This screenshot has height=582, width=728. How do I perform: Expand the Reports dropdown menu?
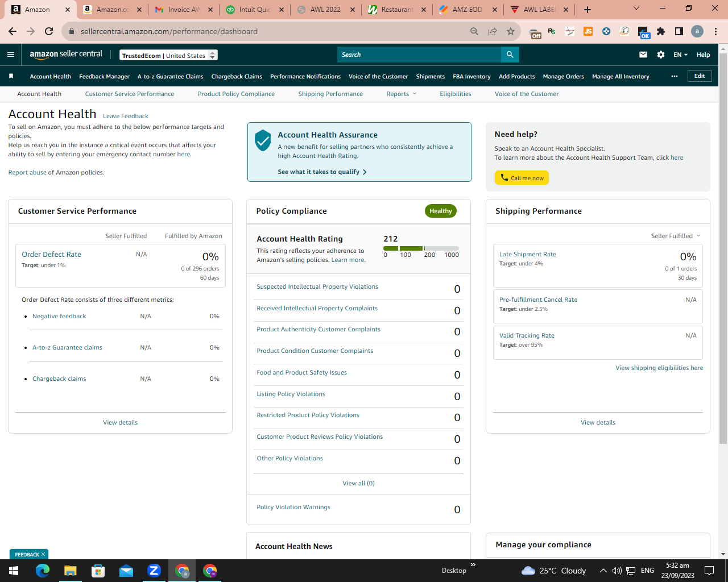pos(402,94)
